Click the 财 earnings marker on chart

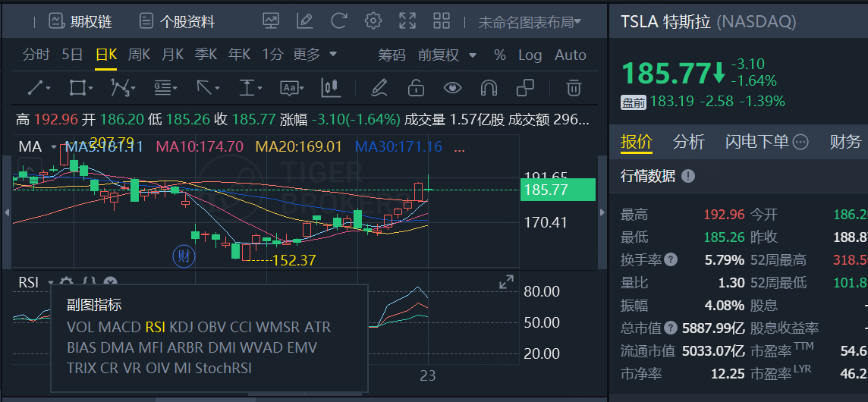pos(184,256)
